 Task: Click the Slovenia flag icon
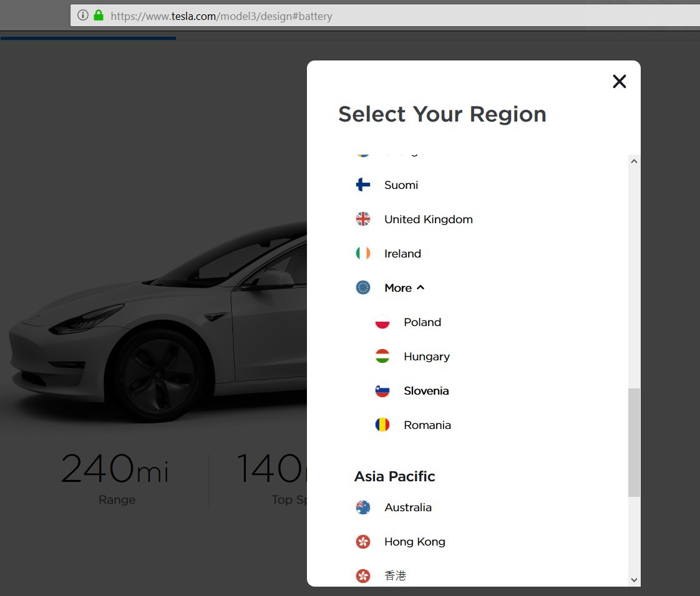tap(382, 391)
